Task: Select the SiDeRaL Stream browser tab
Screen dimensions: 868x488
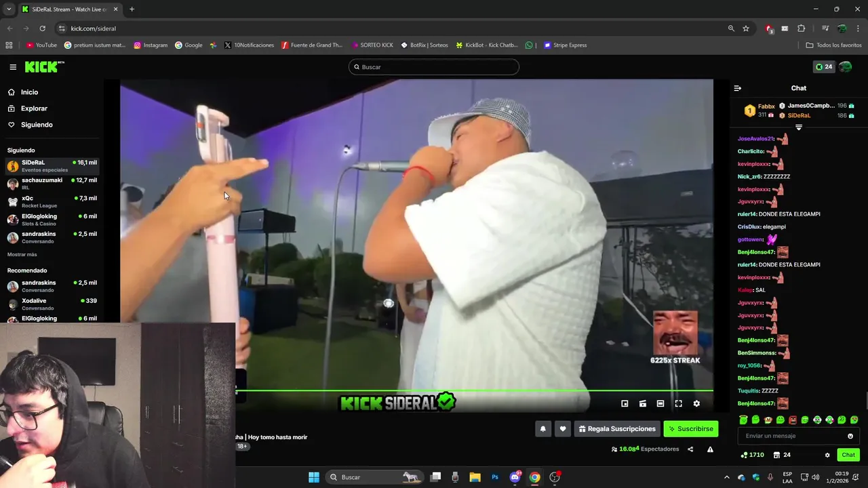Action: pos(71,9)
